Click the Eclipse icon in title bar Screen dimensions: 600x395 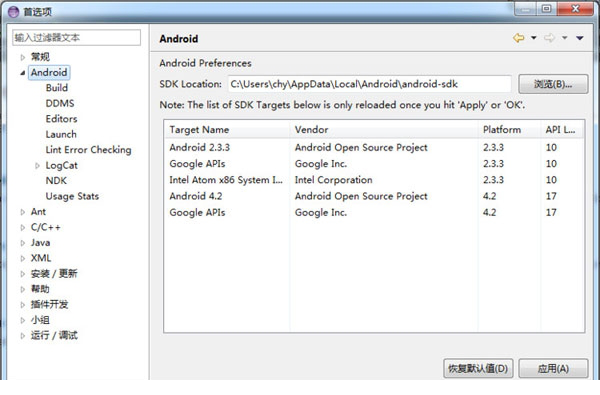click(x=13, y=12)
